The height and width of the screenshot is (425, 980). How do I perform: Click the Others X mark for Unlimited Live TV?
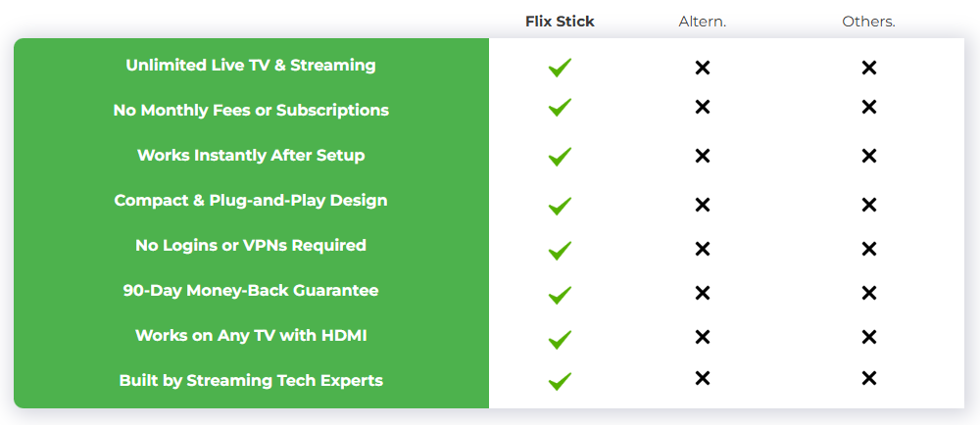pos(868,68)
